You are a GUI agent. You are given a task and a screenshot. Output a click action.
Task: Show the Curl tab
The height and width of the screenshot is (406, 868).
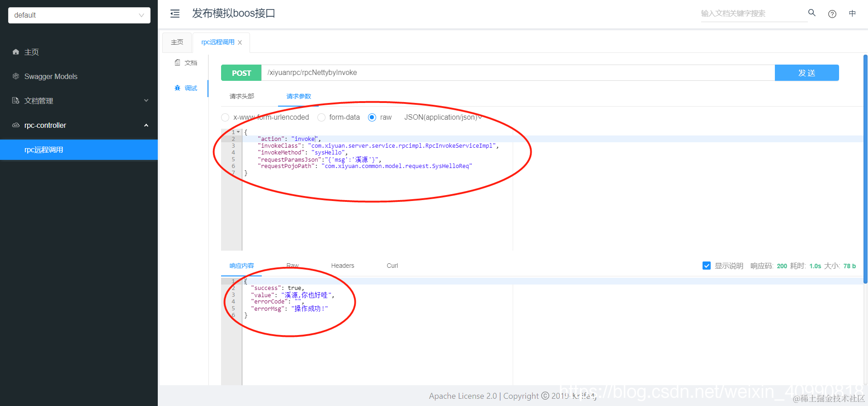pyautogui.click(x=392, y=266)
